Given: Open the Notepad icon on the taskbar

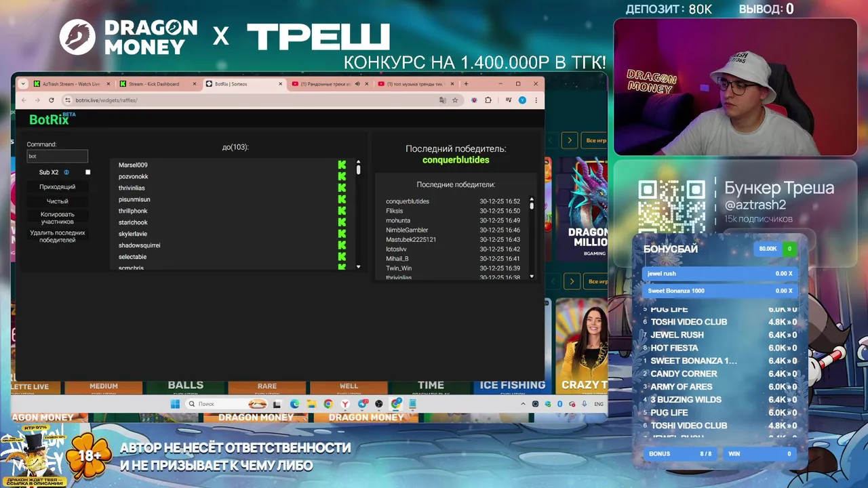Looking at the screenshot, I should (x=412, y=404).
